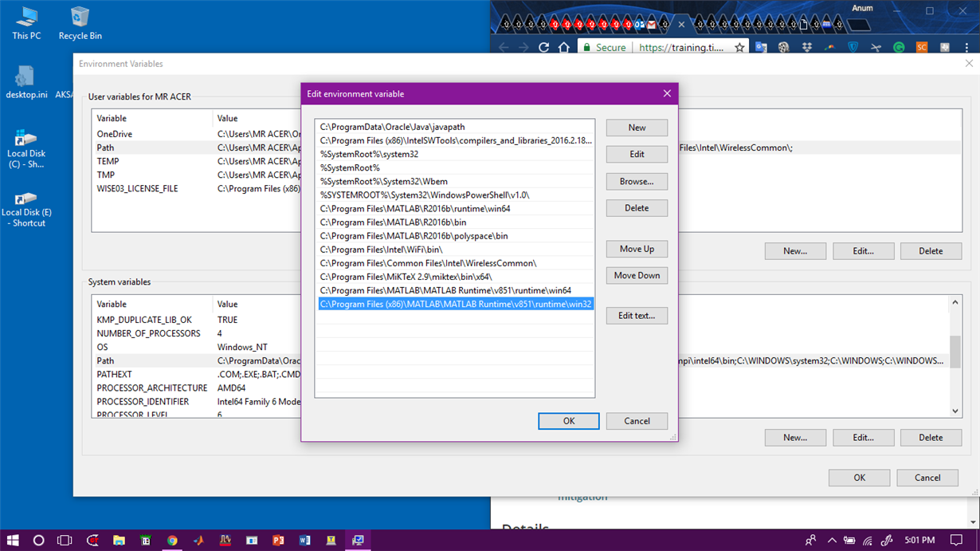Open PowerPoint from the taskbar

278,541
